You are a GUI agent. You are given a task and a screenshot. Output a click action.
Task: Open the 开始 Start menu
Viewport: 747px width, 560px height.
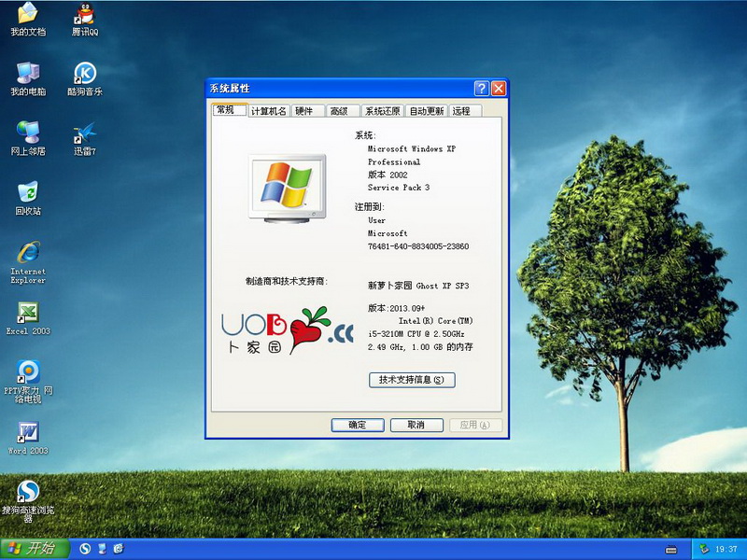pyautogui.click(x=32, y=549)
